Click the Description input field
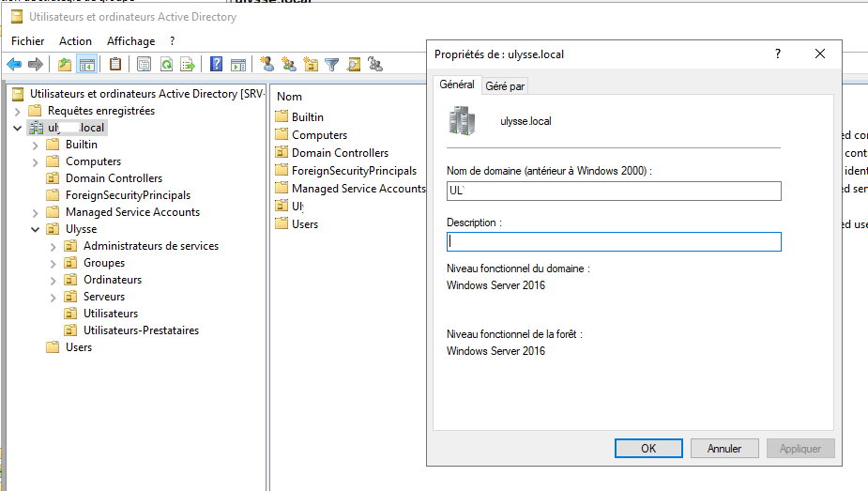The height and width of the screenshot is (491, 868). pyautogui.click(x=614, y=242)
